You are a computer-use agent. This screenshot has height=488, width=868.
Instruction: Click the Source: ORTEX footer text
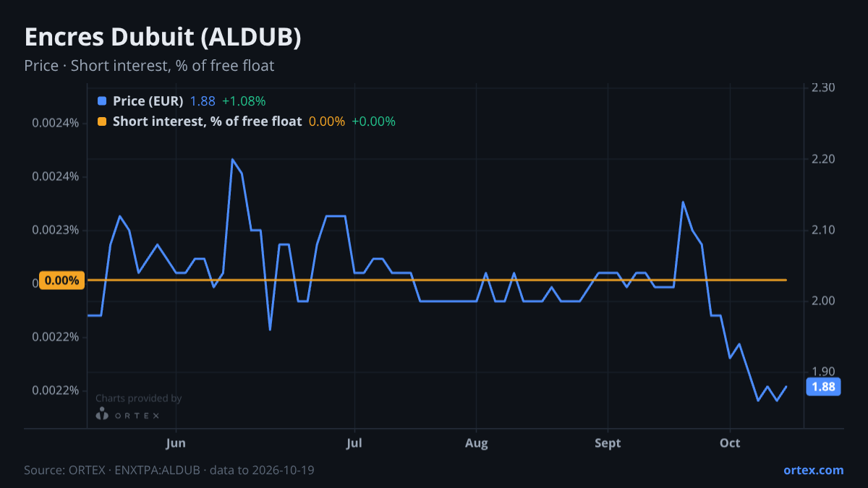click(x=169, y=470)
